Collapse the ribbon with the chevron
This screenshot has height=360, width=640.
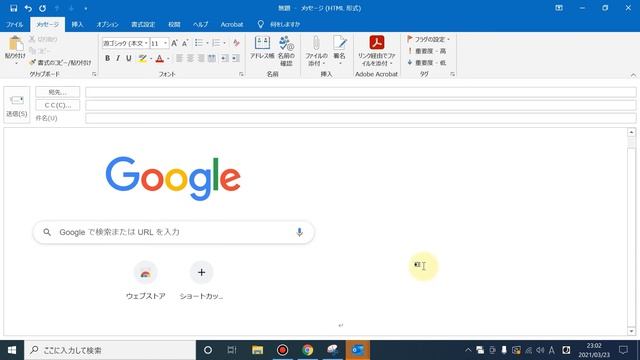[x=633, y=75]
